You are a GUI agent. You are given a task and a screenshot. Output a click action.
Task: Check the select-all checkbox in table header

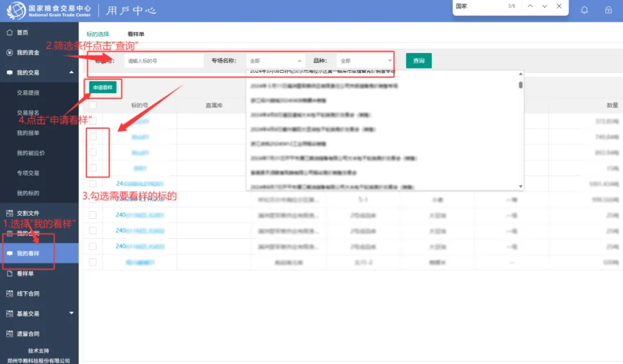point(92,105)
